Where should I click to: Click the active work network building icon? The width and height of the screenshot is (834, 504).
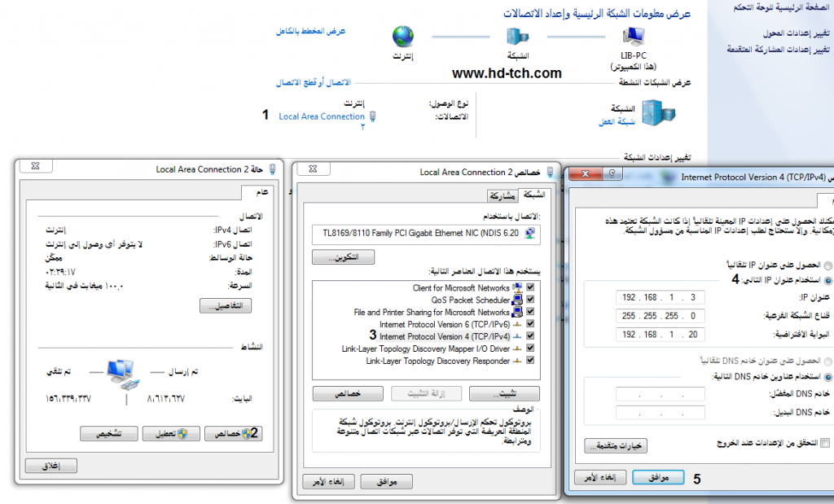(x=656, y=114)
